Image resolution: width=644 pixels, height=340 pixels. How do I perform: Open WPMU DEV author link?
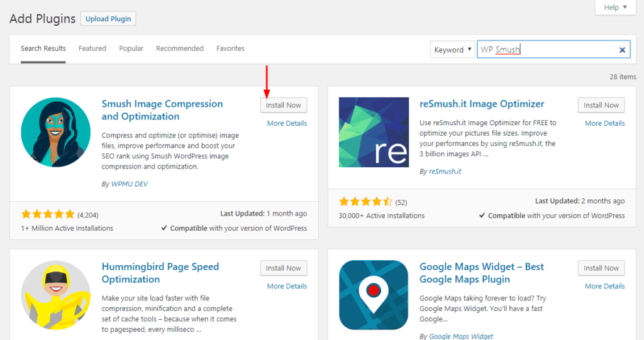click(130, 184)
